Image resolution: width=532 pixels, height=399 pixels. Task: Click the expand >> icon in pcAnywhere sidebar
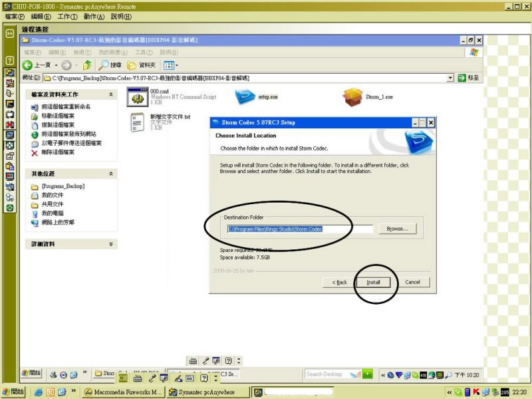[x=10, y=33]
